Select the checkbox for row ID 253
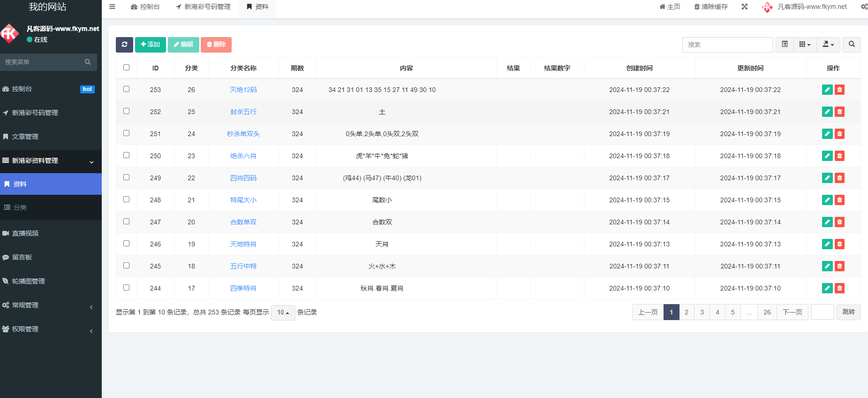This screenshot has width=868, height=398. [126, 89]
